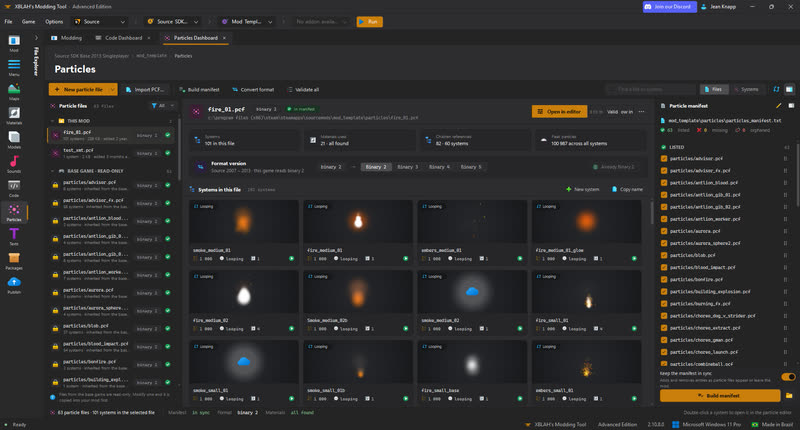Open the Menu section in sidebar
The width and height of the screenshot is (800, 430).
[14, 68]
